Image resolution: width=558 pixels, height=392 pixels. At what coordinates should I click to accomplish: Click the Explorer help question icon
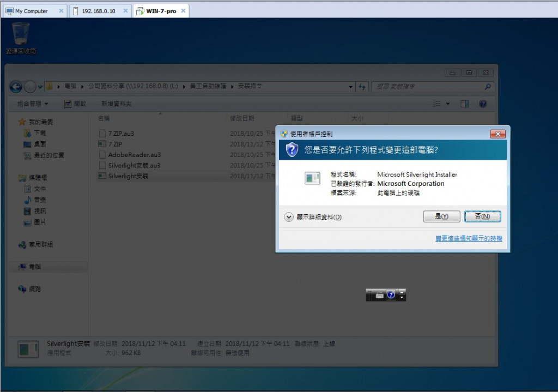(483, 104)
